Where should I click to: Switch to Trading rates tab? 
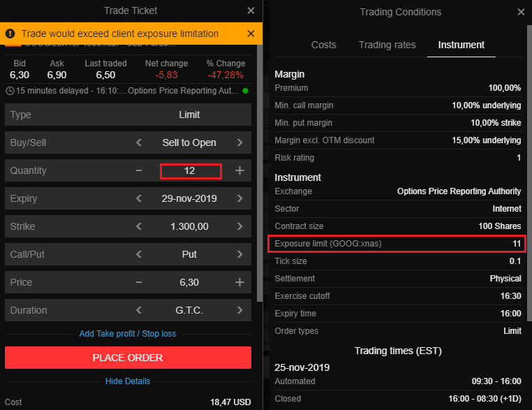click(x=387, y=45)
